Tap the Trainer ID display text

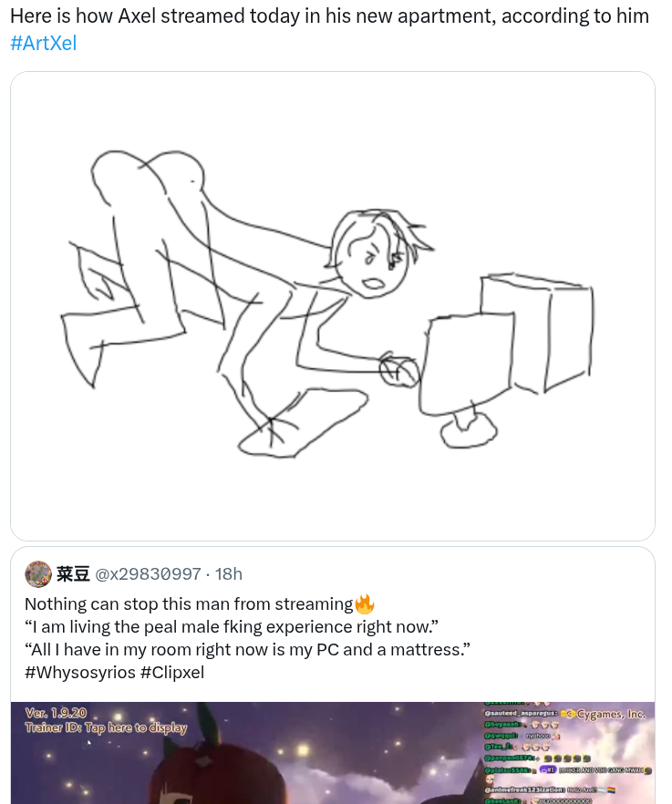click(x=106, y=727)
